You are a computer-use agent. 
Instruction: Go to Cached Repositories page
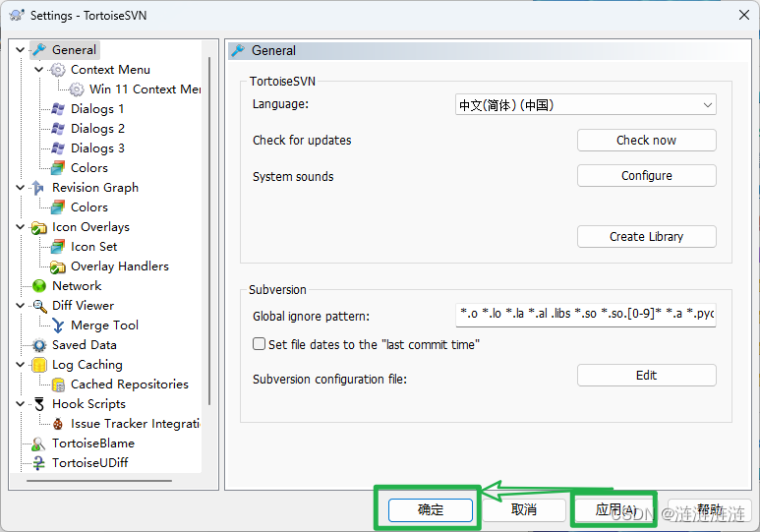[x=130, y=384]
